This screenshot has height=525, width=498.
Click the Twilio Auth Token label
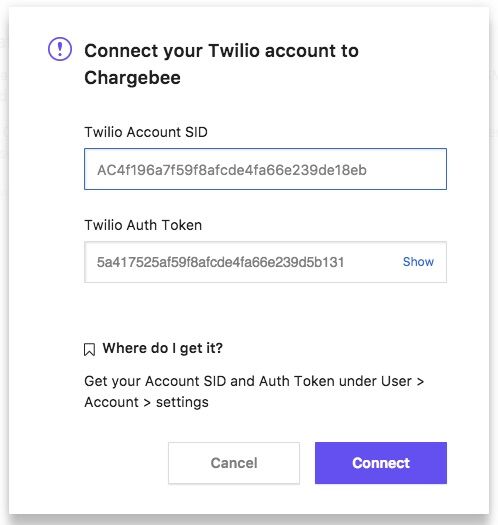pos(143,225)
